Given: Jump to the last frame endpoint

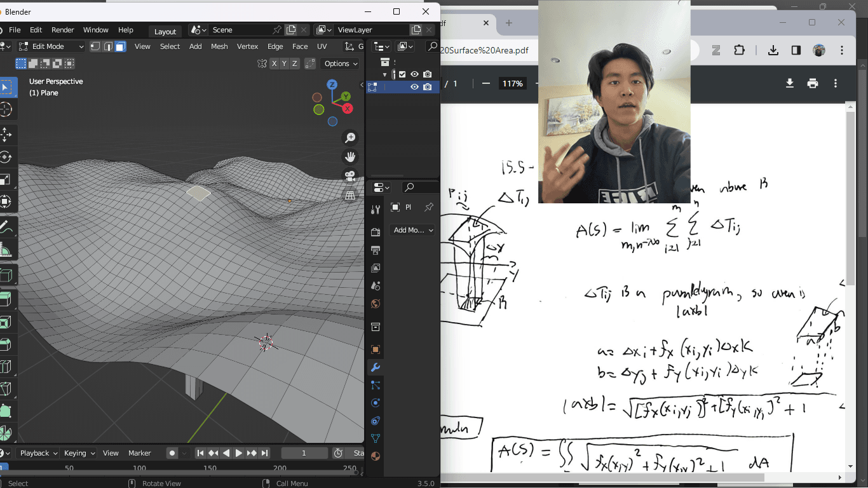Looking at the screenshot, I should [265, 453].
